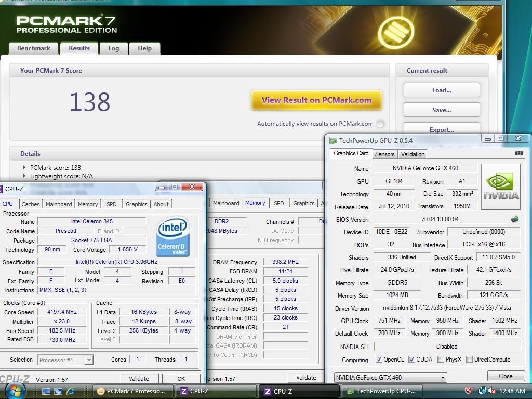Click the Core Speed value 4197.4 MHz
The height and width of the screenshot is (399, 532).
[62, 312]
